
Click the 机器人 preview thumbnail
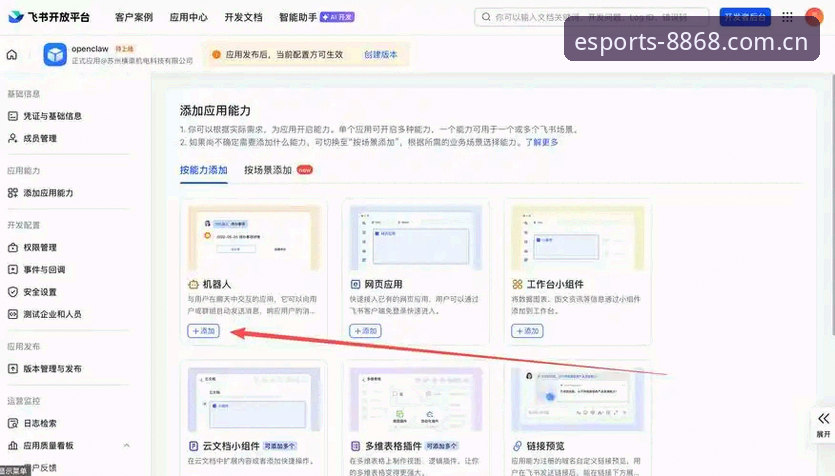point(254,238)
